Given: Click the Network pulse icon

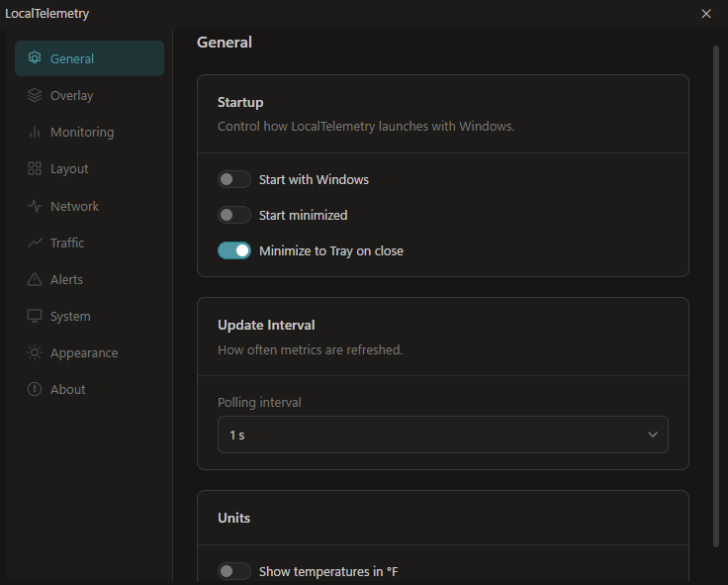Looking at the screenshot, I should tap(35, 205).
